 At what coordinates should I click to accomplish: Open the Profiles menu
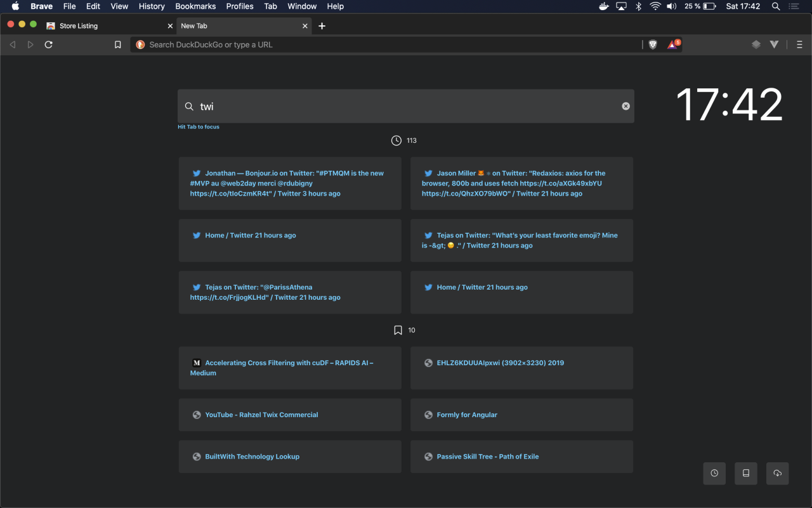[240, 6]
